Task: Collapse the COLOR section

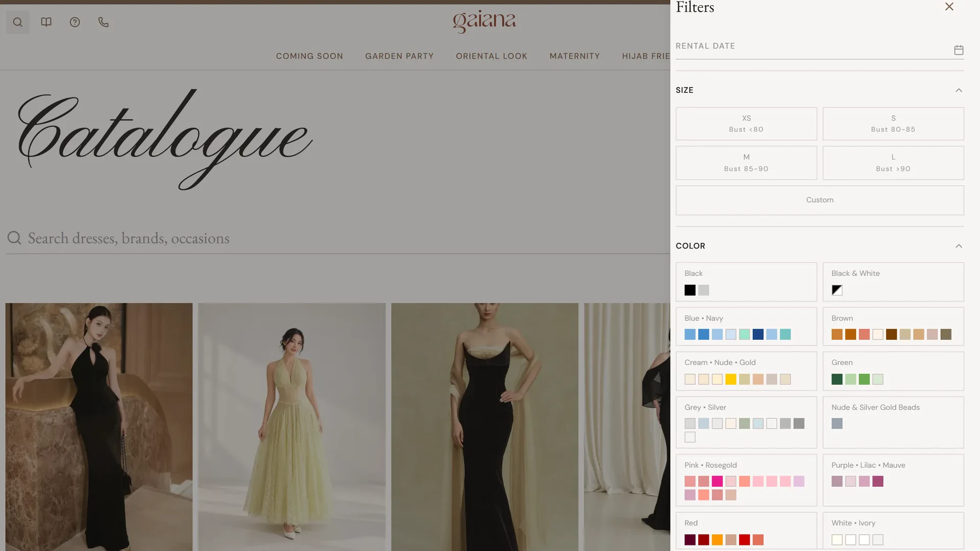Action: click(x=959, y=246)
